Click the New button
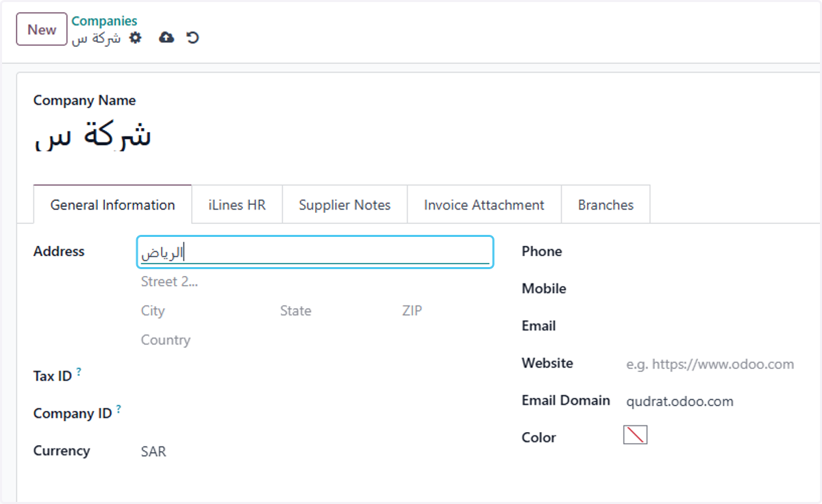The image size is (822, 504). tap(42, 29)
